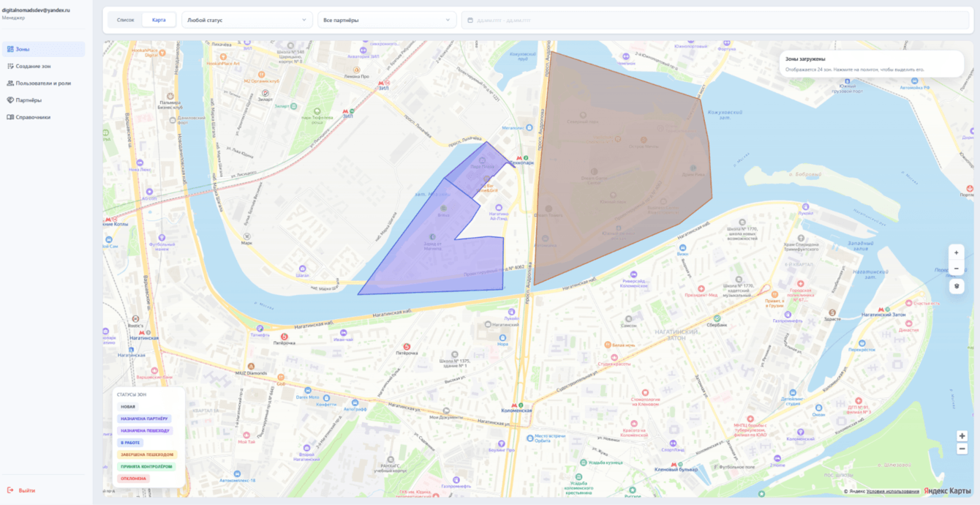Click the minus icon above Yandex Карты logo

click(962, 449)
